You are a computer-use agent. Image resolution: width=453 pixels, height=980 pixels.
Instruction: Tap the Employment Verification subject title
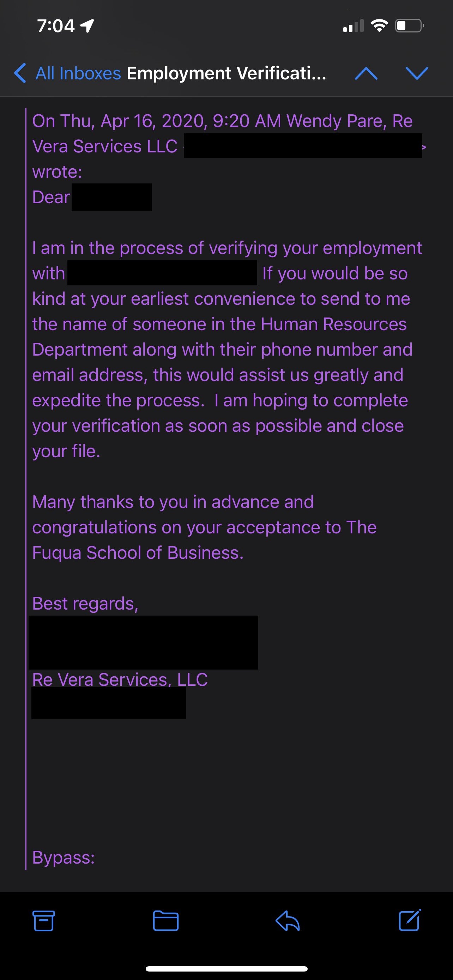(x=226, y=73)
